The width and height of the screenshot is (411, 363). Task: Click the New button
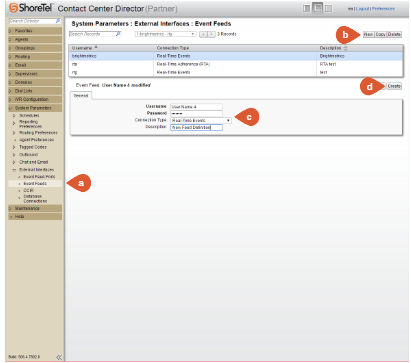point(368,34)
